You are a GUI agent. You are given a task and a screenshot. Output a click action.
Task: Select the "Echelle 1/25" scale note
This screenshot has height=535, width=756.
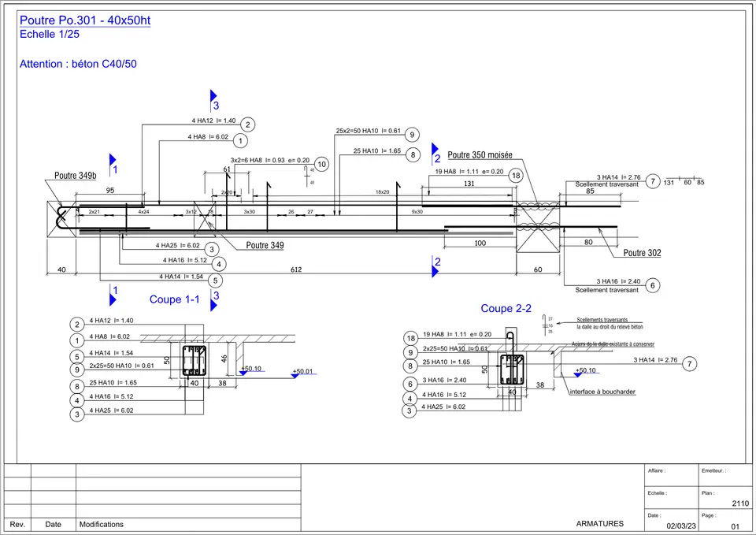coord(49,34)
